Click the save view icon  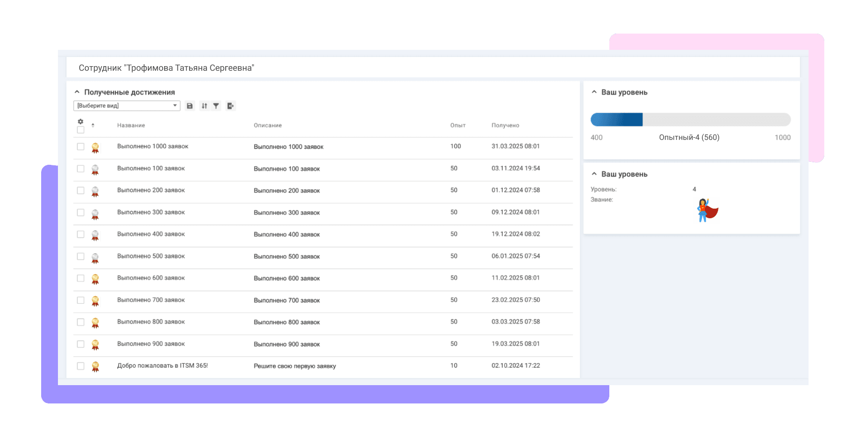coord(190,106)
